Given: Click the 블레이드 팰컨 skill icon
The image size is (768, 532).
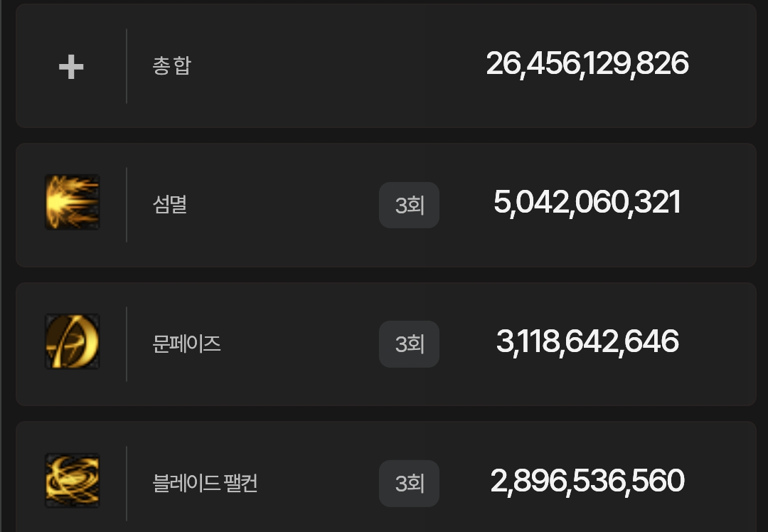Looking at the screenshot, I should point(72,481).
